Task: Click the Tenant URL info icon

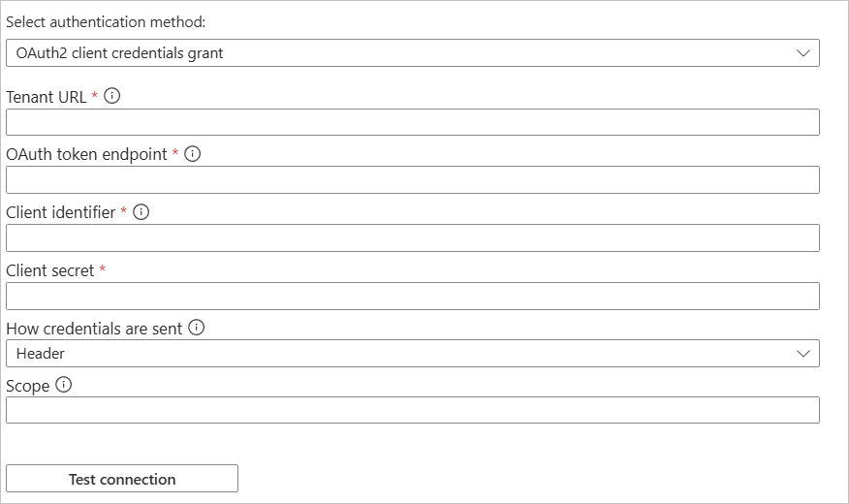Action: [111, 96]
